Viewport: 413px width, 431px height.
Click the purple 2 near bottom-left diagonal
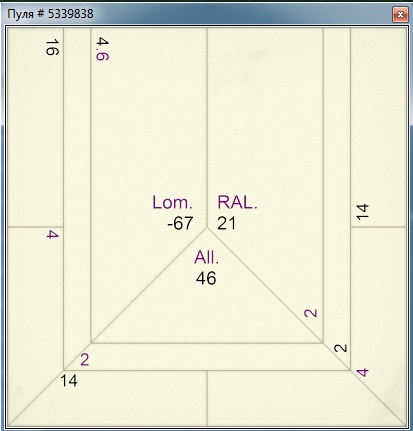(85, 360)
